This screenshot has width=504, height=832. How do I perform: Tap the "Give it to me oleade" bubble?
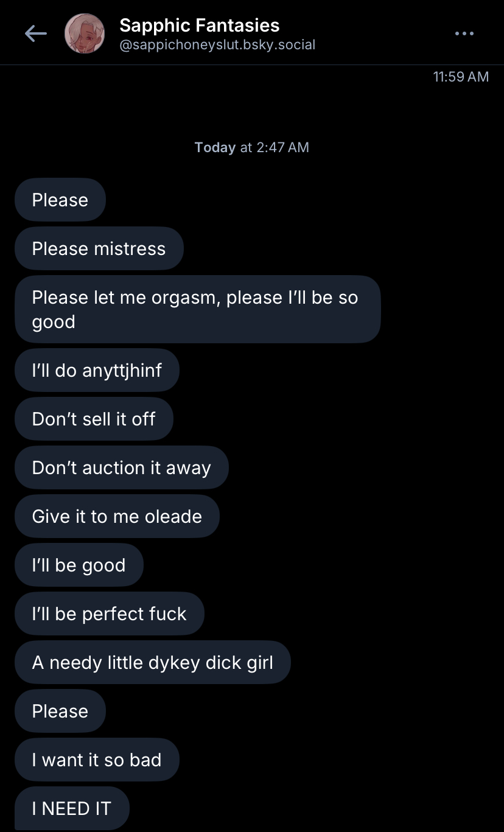[x=117, y=516]
